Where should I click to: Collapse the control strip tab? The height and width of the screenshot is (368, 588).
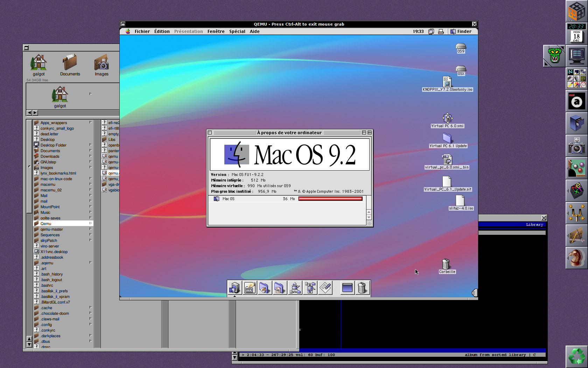click(x=475, y=293)
